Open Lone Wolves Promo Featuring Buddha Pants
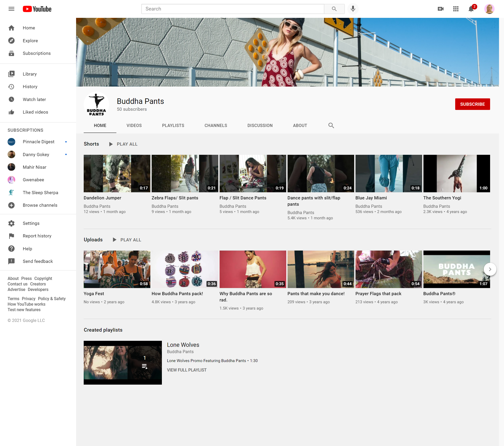Screen dimensions: 504x446 (x=206, y=361)
